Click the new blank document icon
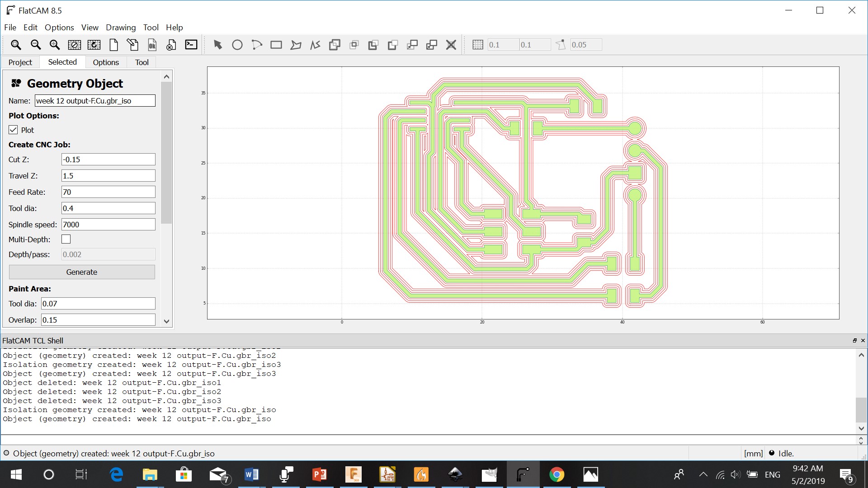868x488 pixels. click(113, 45)
